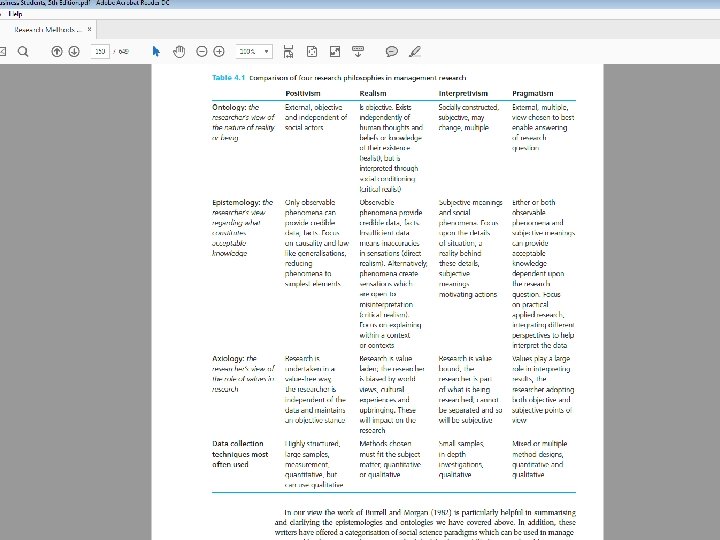Click 'Only observable' in Positivism column
The width and height of the screenshot is (720, 540).
[310, 202]
